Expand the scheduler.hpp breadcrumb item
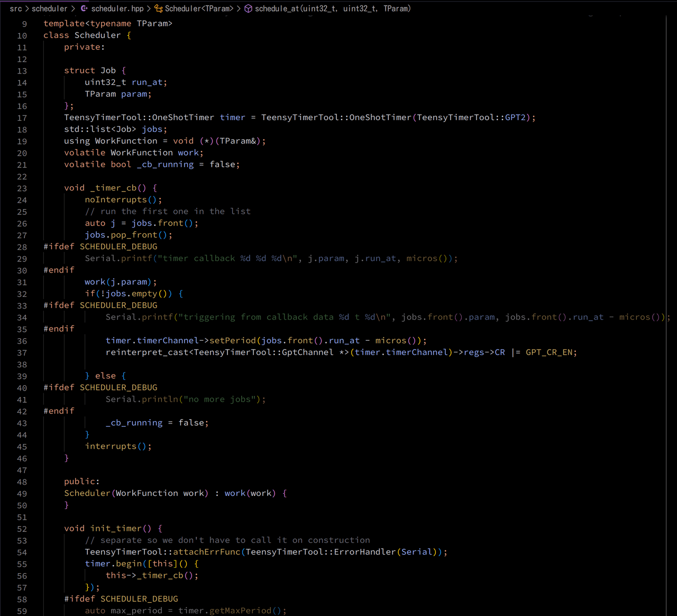677x616 pixels. pyautogui.click(x=117, y=8)
